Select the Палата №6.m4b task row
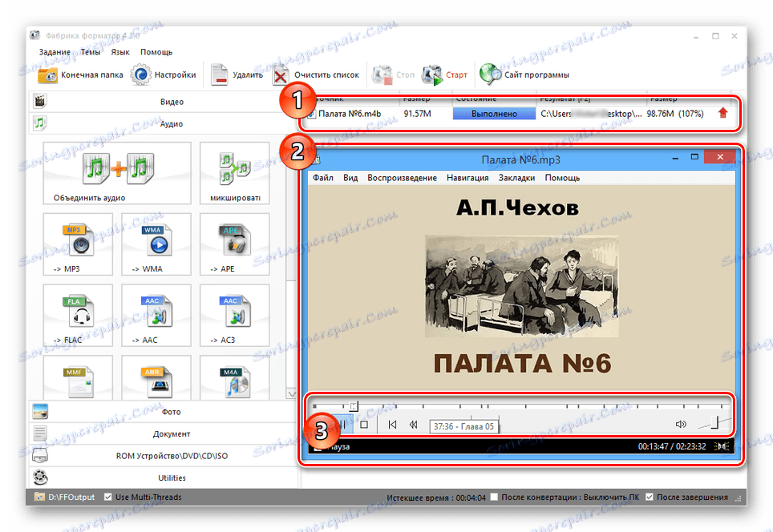Image resolution: width=773 pixels, height=532 pixels. (516, 114)
